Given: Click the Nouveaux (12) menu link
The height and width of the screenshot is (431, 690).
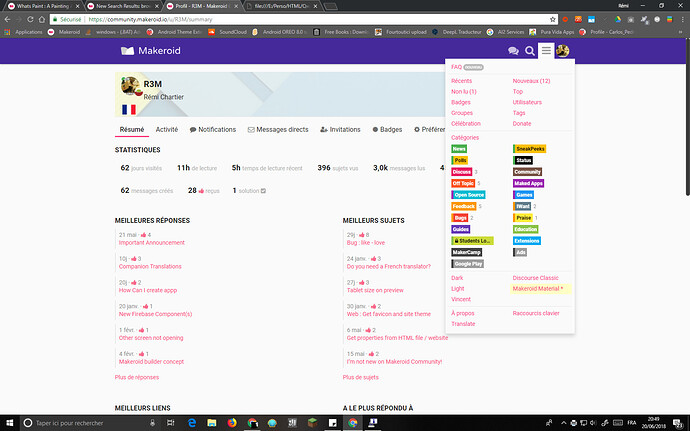Looking at the screenshot, I should [x=531, y=80].
